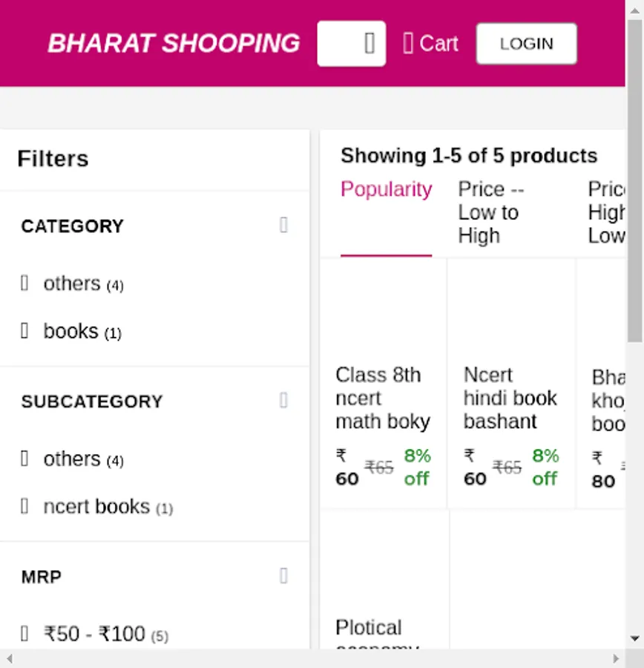Image resolution: width=644 pixels, height=668 pixels.
Task: Click the horizontal scrollbar right arrow
Action: (616, 658)
